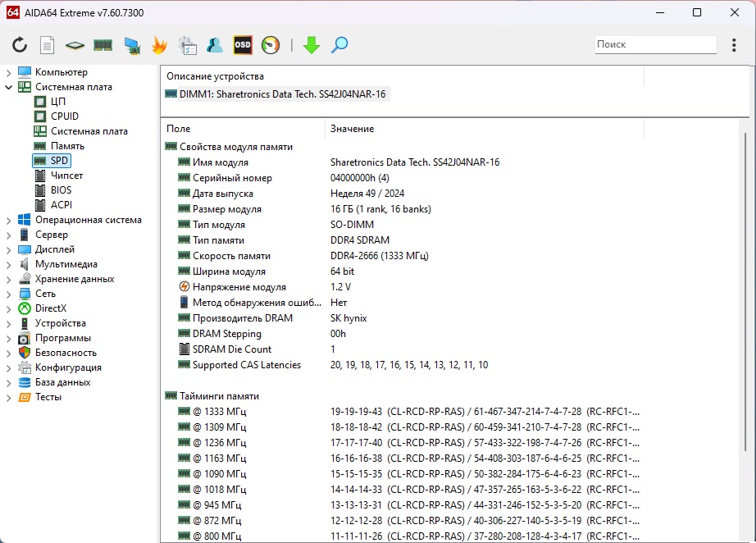The height and width of the screenshot is (543, 756).
Task: Click into the Поиск search field
Action: pos(655,44)
